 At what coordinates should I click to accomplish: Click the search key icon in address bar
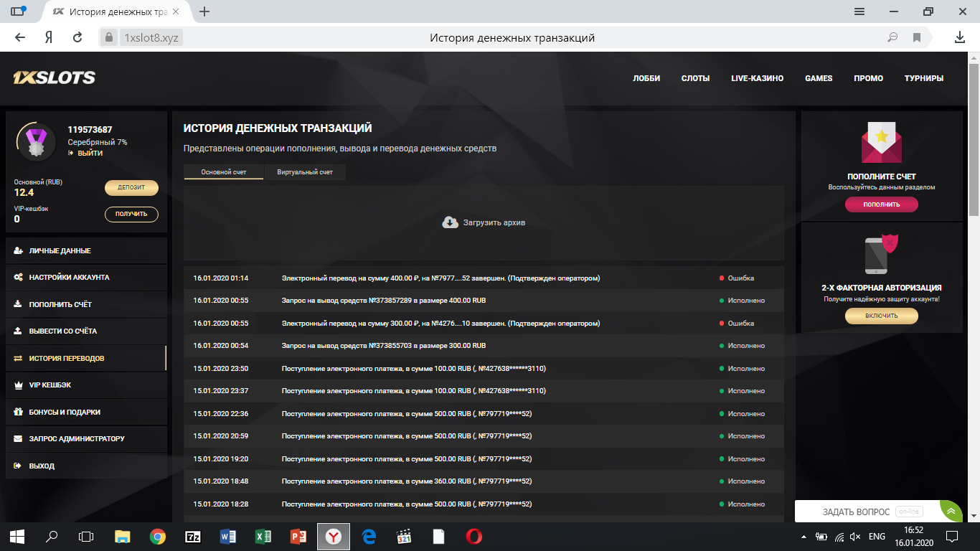893,38
